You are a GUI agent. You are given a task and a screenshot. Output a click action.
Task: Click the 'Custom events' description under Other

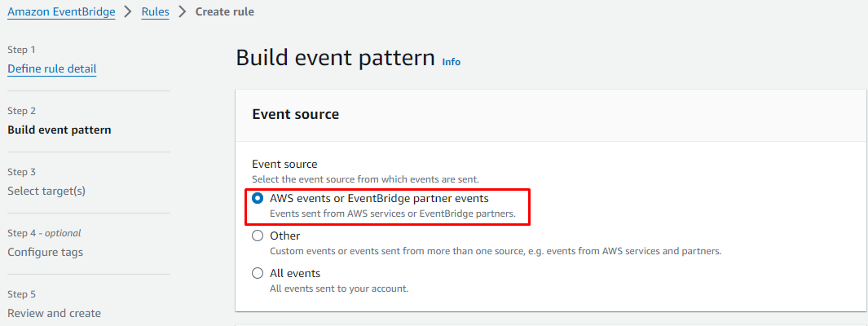point(495,251)
